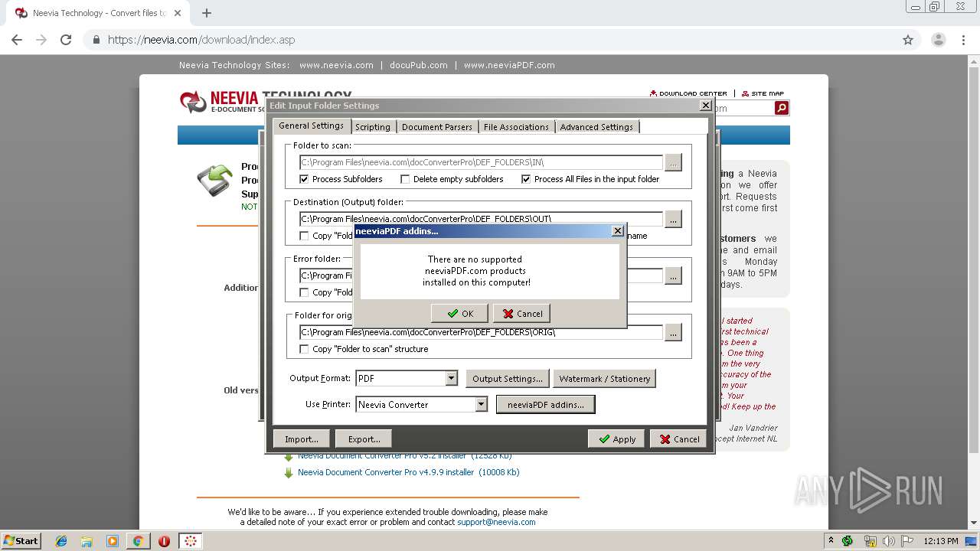Click the Destination folder path field

coord(481,219)
